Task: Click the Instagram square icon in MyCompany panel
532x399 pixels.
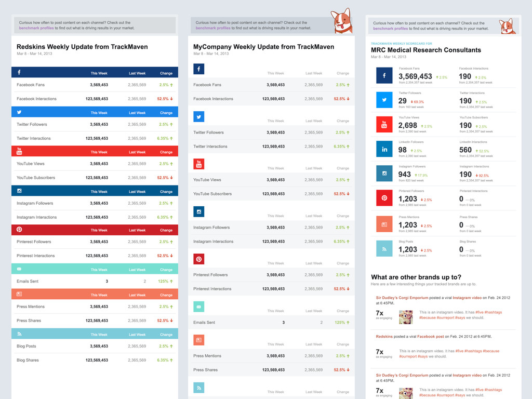Action: [199, 212]
